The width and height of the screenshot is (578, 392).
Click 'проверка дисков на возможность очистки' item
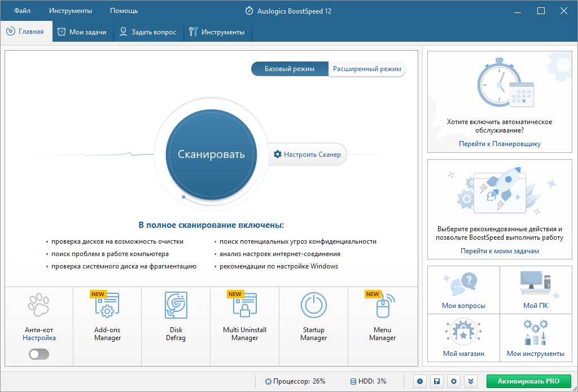[117, 241]
